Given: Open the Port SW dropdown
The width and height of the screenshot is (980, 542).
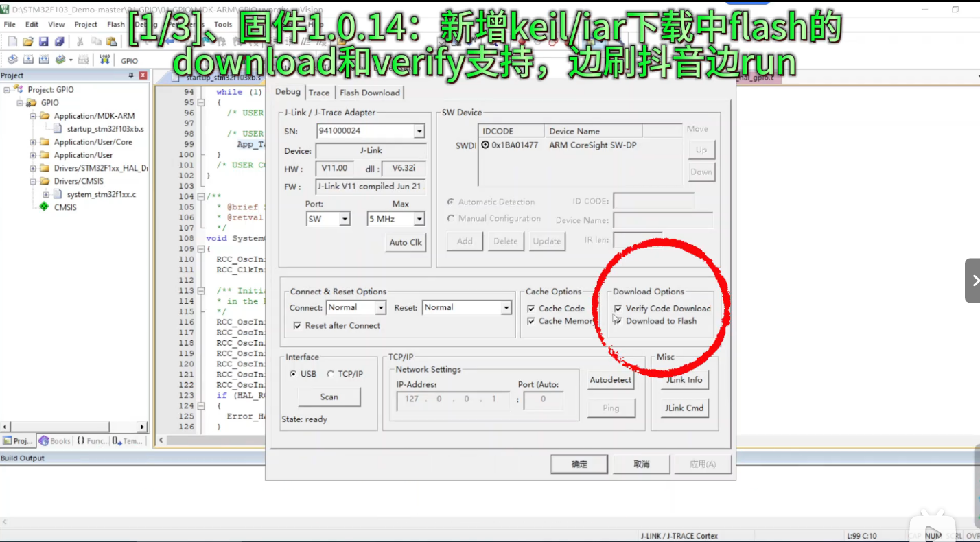Looking at the screenshot, I should 345,220.
